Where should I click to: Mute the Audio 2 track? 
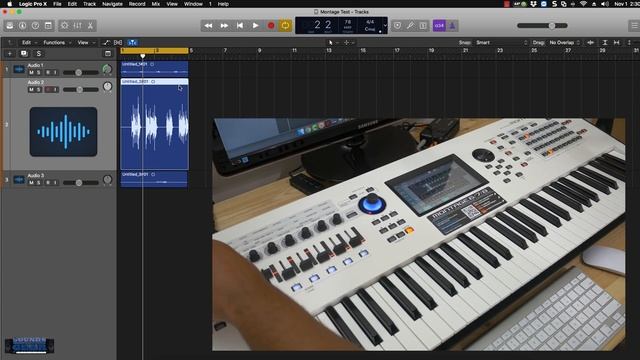click(31, 90)
